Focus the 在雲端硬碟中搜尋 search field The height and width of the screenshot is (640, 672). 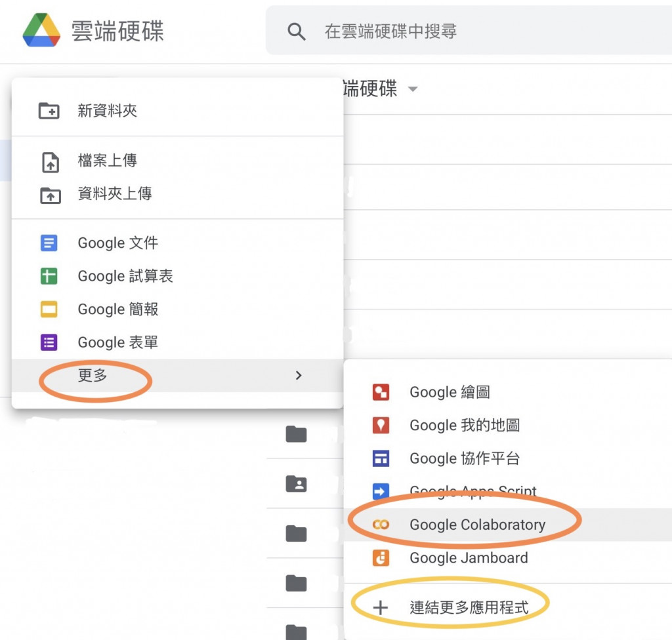tap(469, 30)
